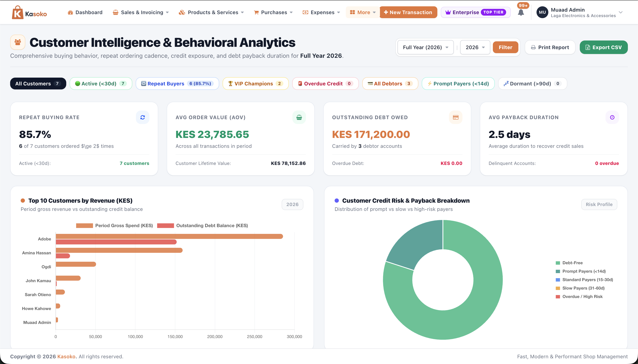Click the credit card icon on Outstanding Debt card

[456, 117]
